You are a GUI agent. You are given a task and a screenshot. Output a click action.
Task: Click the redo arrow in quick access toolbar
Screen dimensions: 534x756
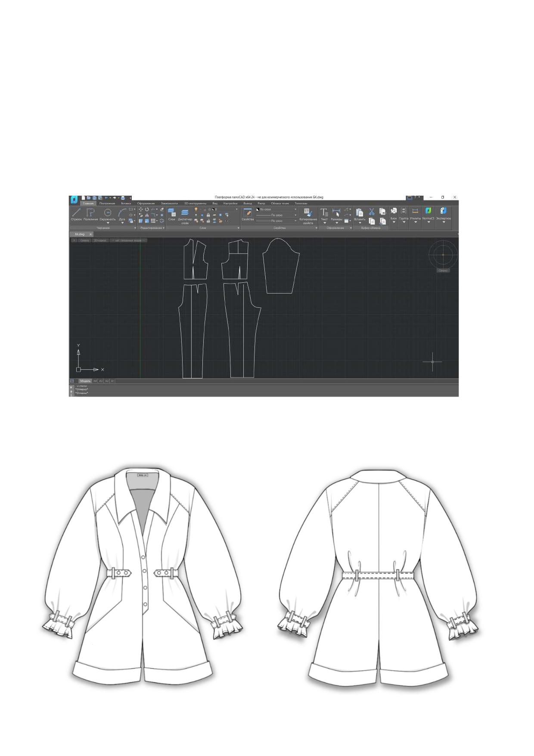tap(115, 198)
